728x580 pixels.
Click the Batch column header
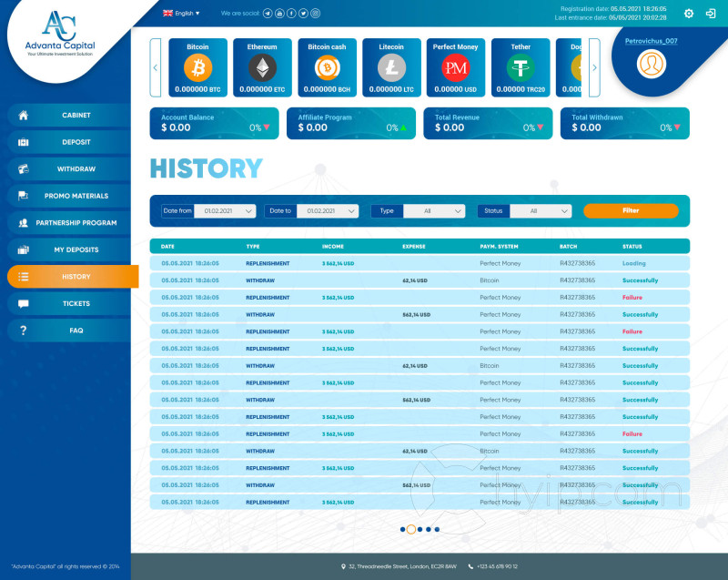pyautogui.click(x=568, y=247)
